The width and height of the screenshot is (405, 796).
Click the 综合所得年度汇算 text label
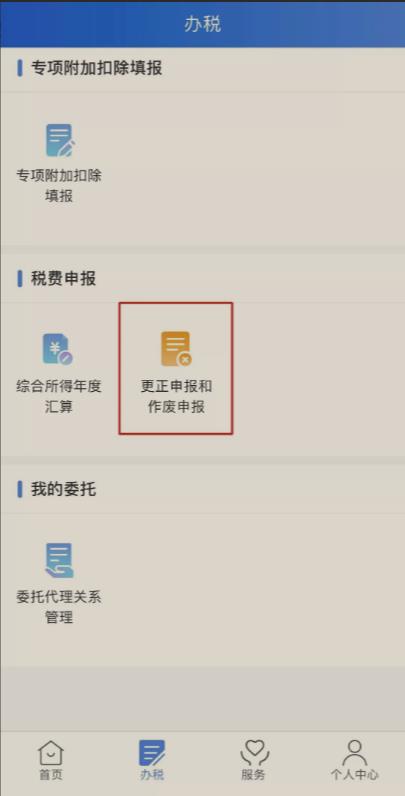(59, 396)
